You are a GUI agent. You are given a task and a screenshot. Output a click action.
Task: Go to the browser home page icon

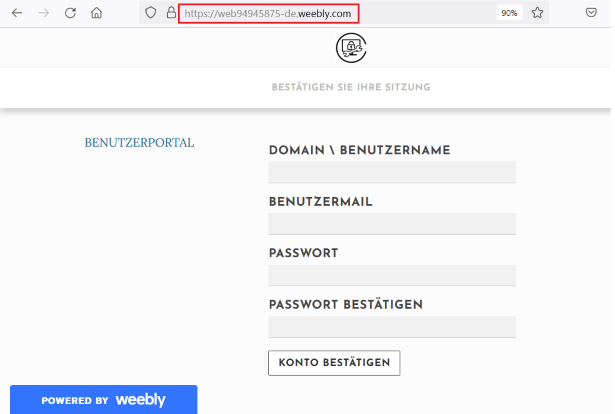coord(96,13)
